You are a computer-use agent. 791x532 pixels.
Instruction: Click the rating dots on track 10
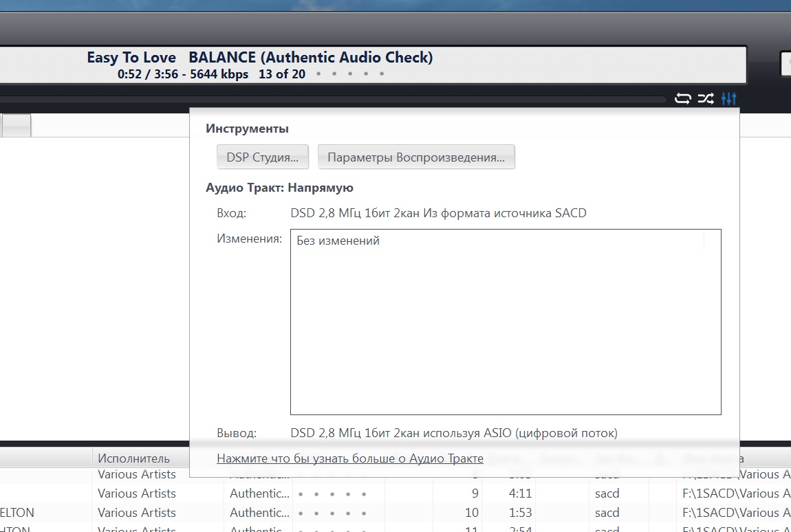[x=330, y=513]
